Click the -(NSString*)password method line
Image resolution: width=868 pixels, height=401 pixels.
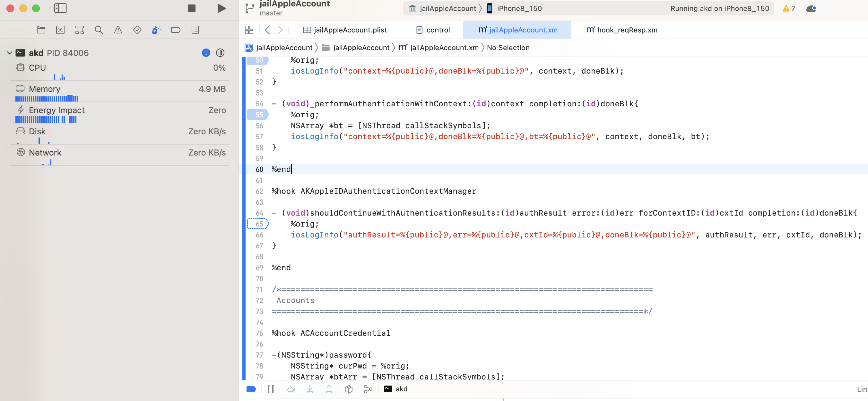click(321, 355)
